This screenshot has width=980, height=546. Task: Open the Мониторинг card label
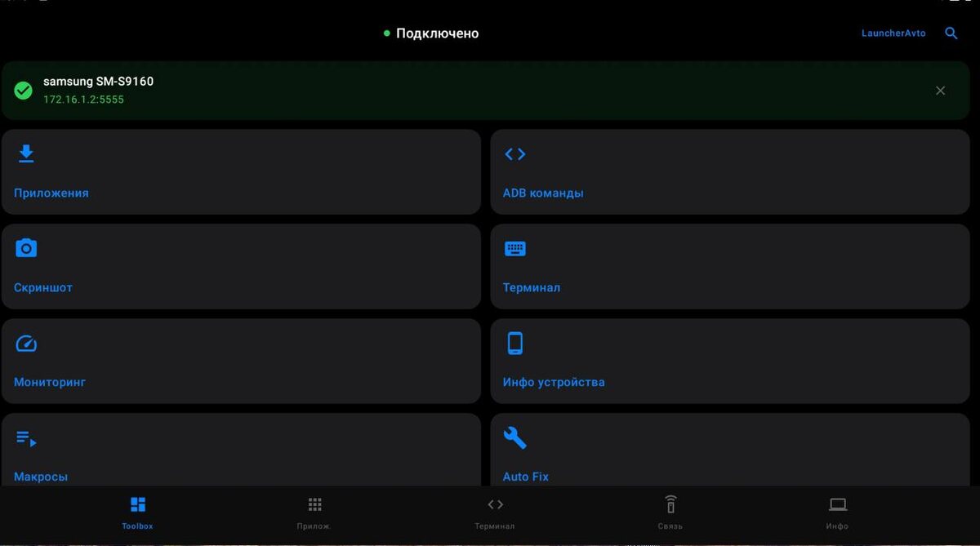point(50,383)
